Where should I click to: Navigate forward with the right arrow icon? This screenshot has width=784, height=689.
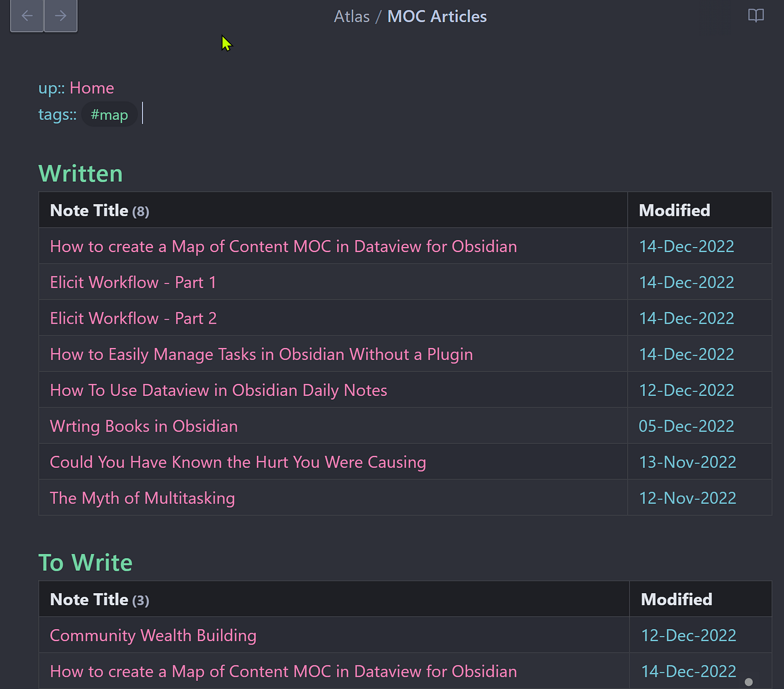[61, 16]
